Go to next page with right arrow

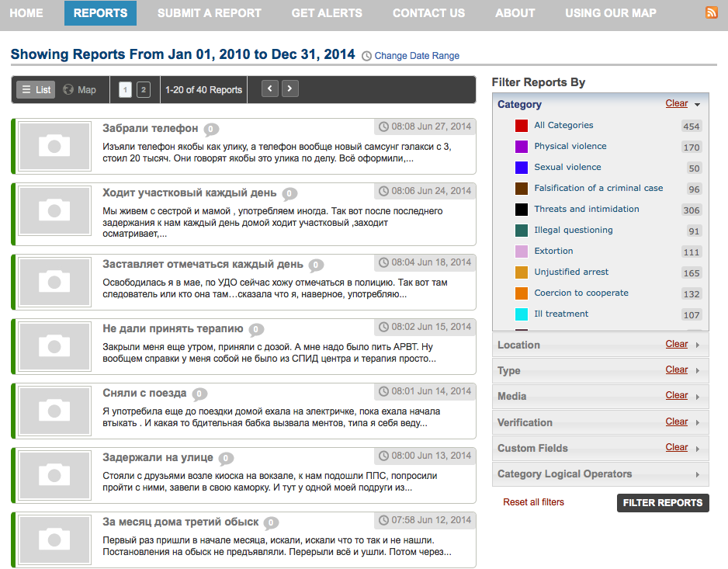289,89
